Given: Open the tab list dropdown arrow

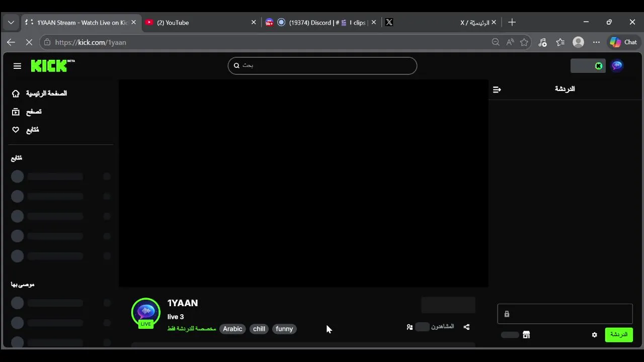Looking at the screenshot, I should (11, 23).
